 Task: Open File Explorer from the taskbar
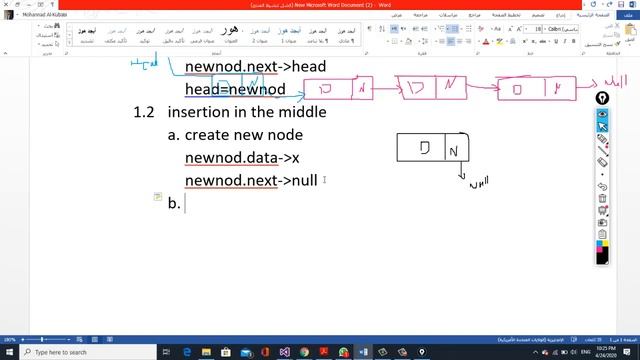pyautogui.click(x=206, y=352)
